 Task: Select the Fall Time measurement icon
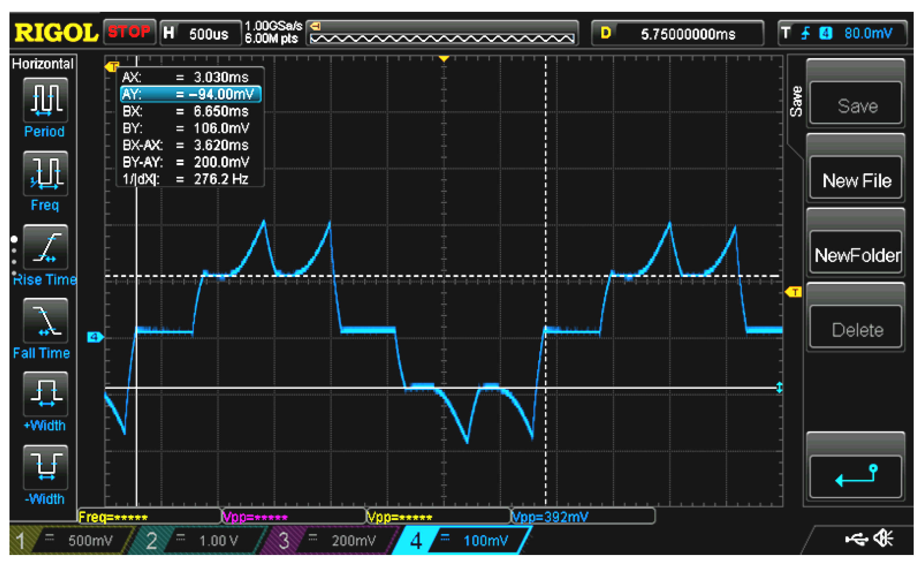coord(45,321)
